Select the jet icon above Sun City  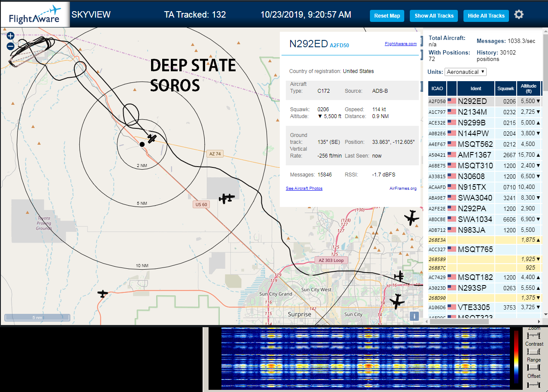(397, 301)
